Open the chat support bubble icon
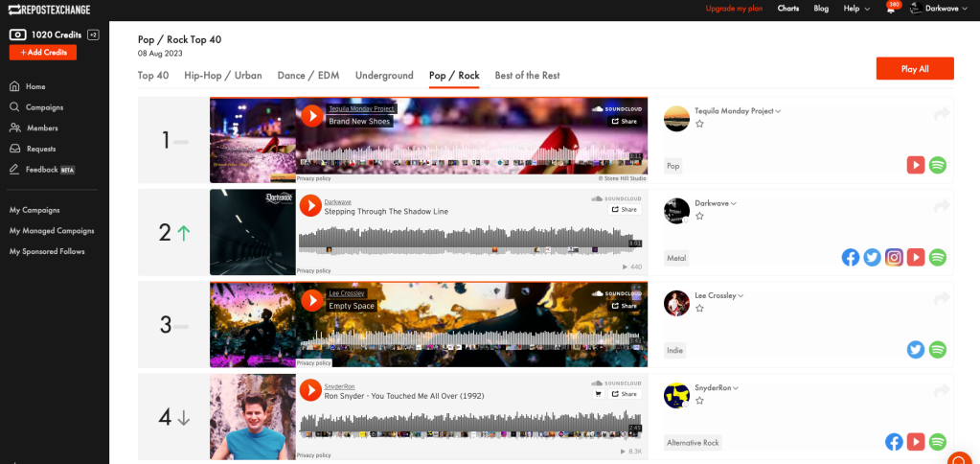This screenshot has height=464, width=980. 963,457
